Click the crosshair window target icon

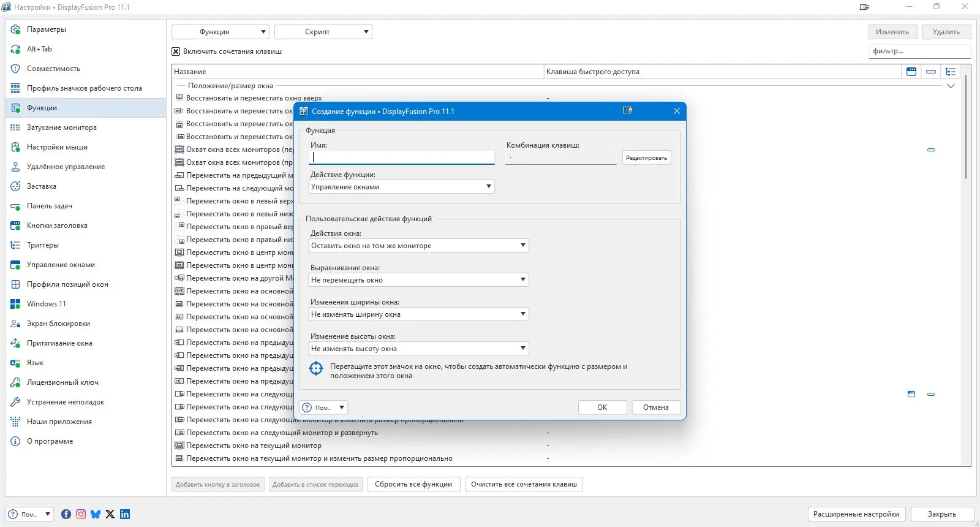click(x=316, y=368)
